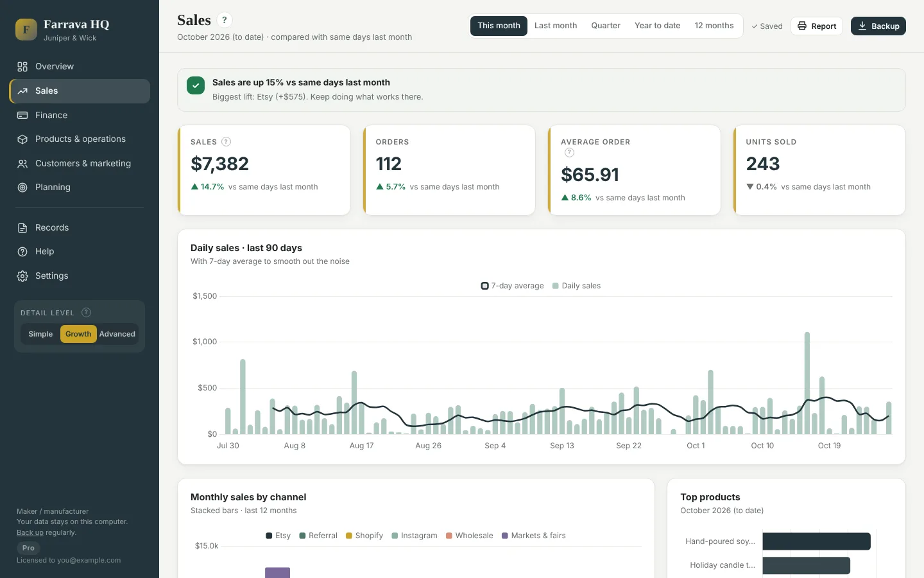
Task: Toggle Daily sales series in legend
Action: click(577, 286)
